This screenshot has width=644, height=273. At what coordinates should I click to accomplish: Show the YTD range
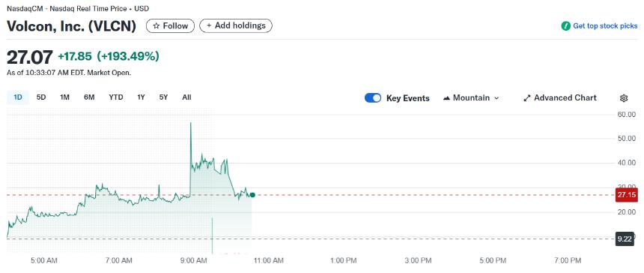[116, 97]
